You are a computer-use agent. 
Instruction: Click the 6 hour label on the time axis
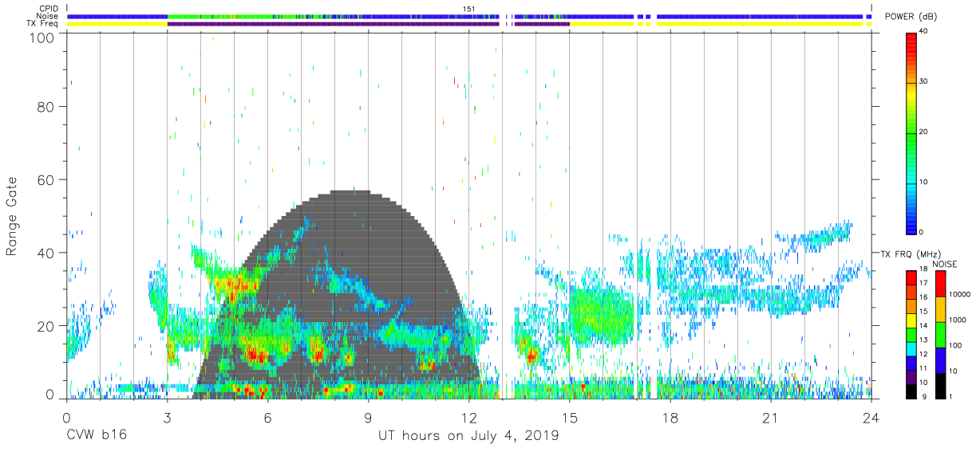coord(267,418)
